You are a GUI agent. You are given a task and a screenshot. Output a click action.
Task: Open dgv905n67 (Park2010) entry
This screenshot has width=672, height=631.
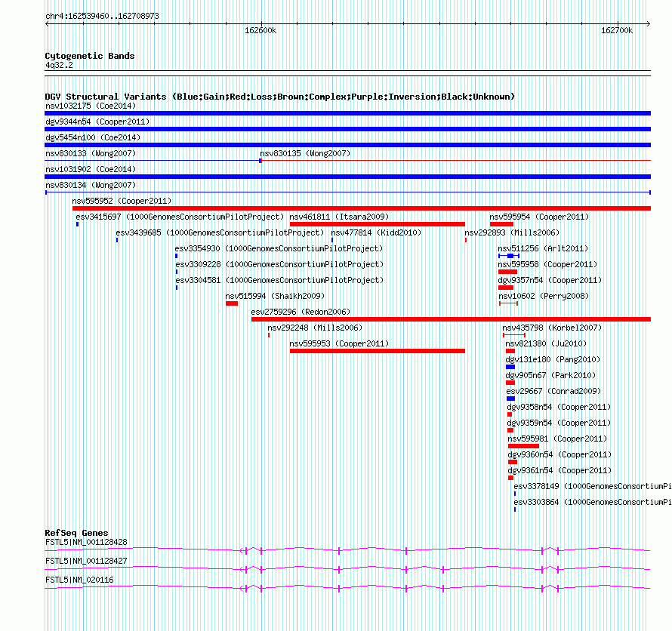coord(550,375)
